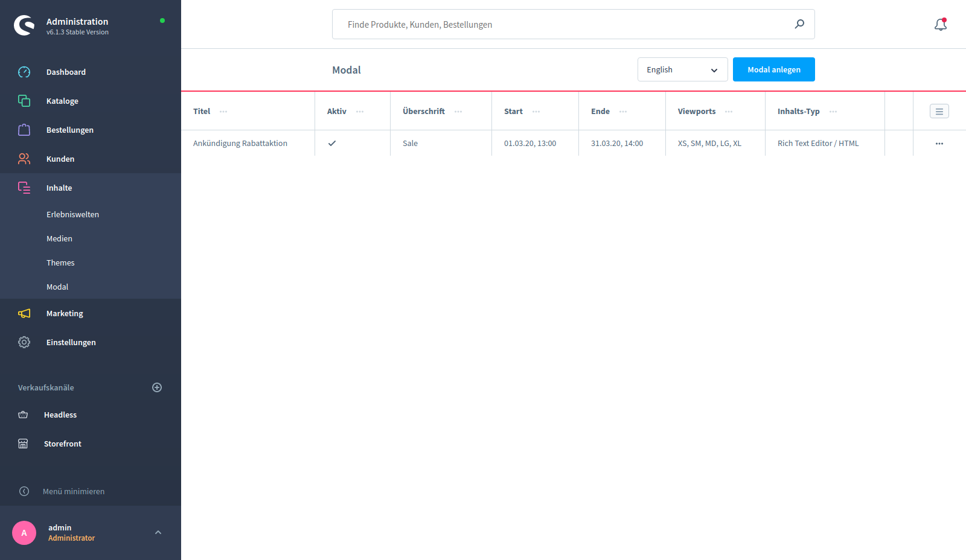Image resolution: width=966 pixels, height=560 pixels.
Task: Click the Bestellungen shopping bag icon
Action: click(24, 130)
